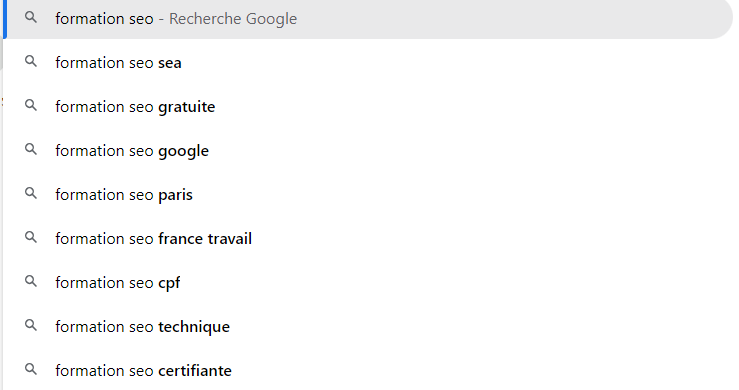The height and width of the screenshot is (390, 739).
Task: Click magnifier icon beside 'formation seo france travail'
Action: [31, 237]
